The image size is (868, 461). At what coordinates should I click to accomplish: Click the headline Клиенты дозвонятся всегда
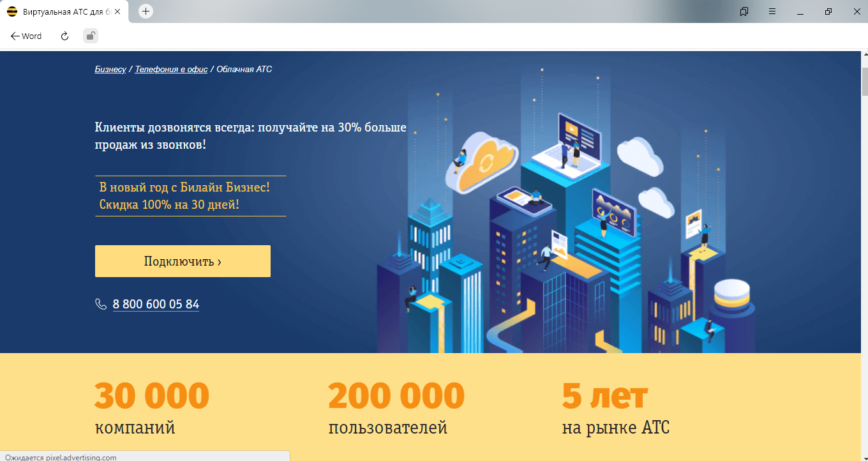251,136
